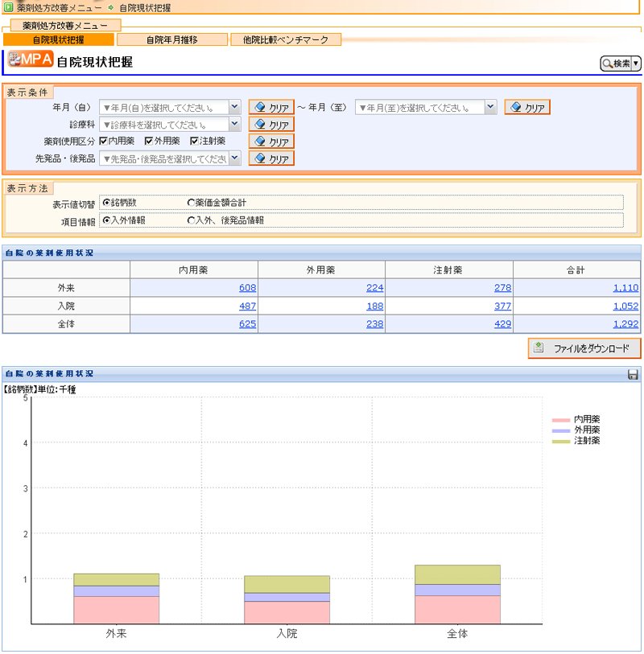Click the 内用薬 pink legend swatch
This screenshot has width=644, height=654.
560,420
